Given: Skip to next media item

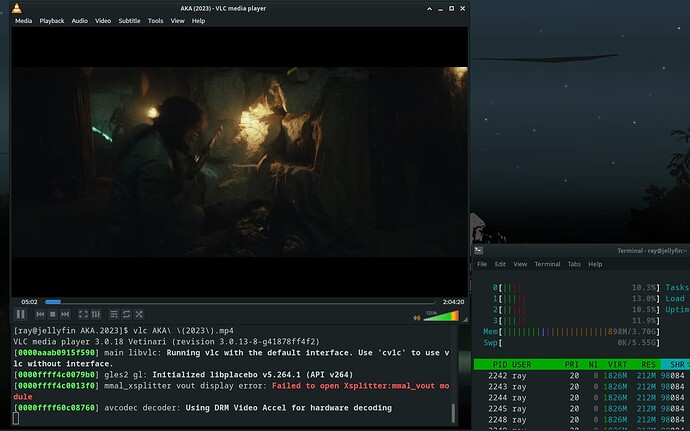Looking at the screenshot, I should [x=65, y=314].
